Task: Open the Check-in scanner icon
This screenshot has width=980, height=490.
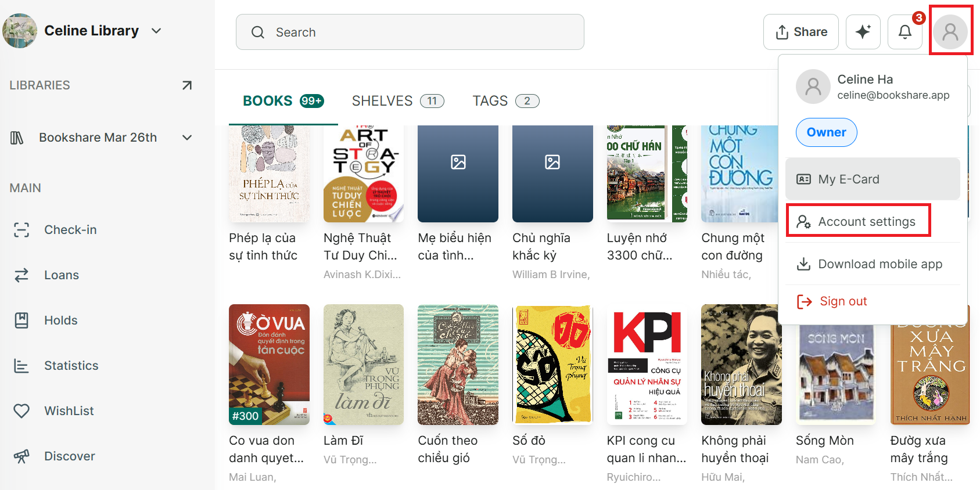Action: click(21, 230)
